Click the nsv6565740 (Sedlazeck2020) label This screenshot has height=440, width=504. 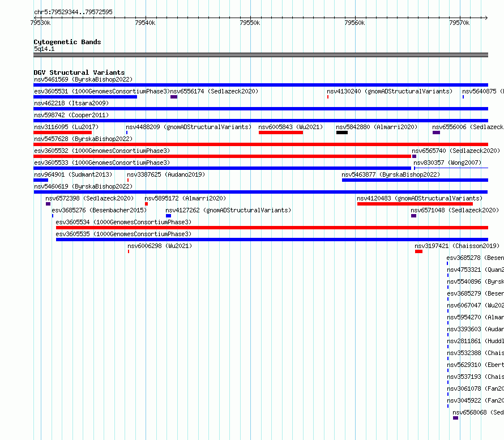pyautogui.click(x=456, y=151)
